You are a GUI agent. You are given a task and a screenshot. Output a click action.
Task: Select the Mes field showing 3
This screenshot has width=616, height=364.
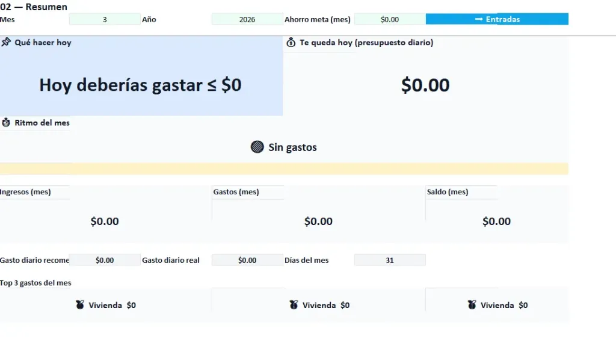(103, 19)
